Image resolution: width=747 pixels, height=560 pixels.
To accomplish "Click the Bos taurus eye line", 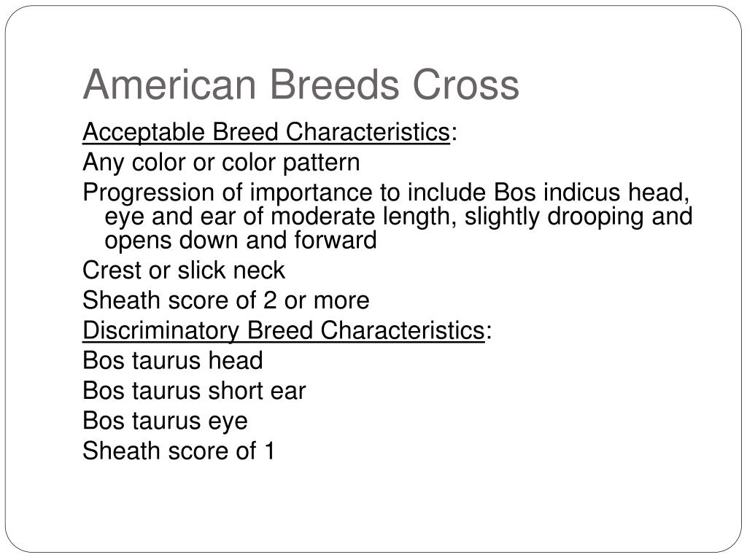I will pos(165,421).
